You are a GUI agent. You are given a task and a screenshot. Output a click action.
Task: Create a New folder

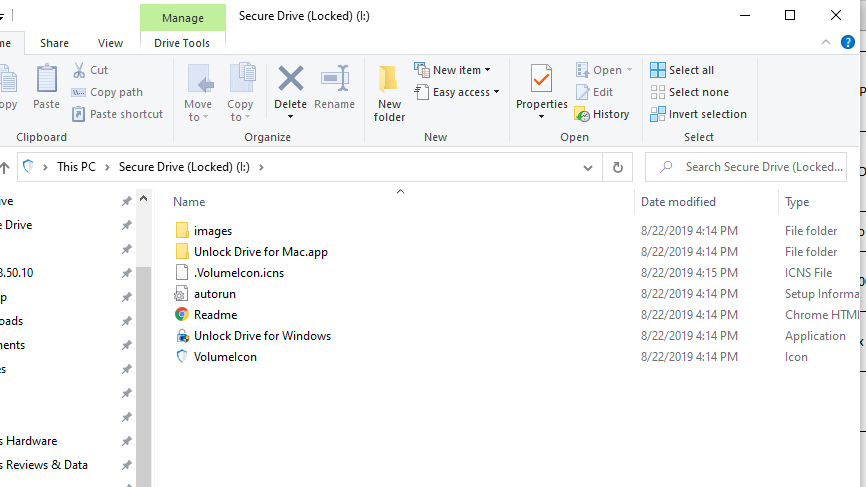coord(389,93)
